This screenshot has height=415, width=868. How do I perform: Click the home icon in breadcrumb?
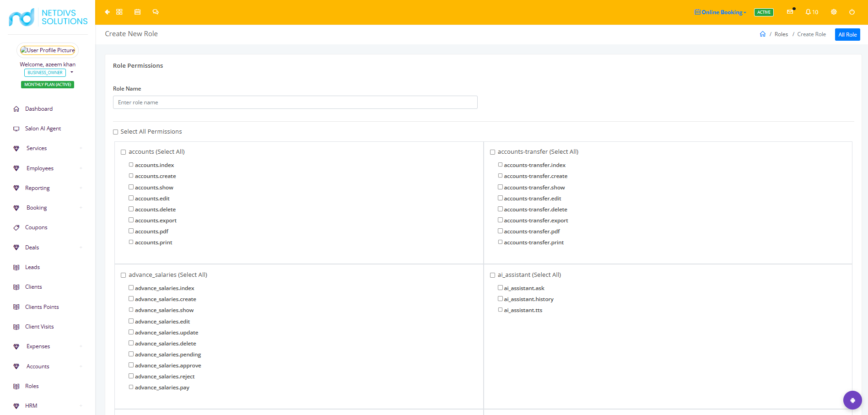(763, 34)
